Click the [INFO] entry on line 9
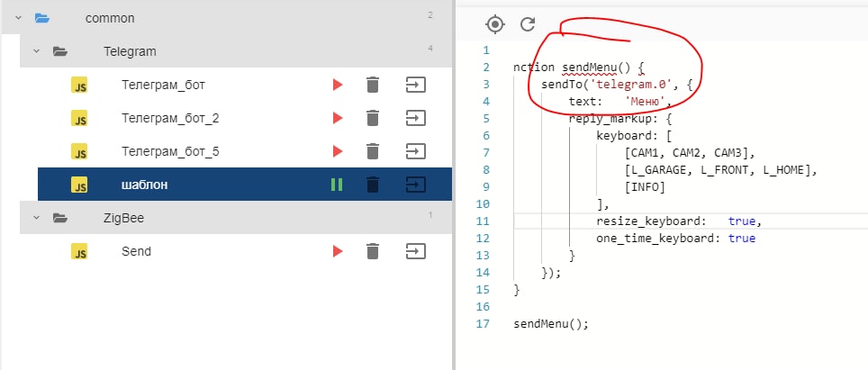The image size is (868, 370). coord(645,187)
